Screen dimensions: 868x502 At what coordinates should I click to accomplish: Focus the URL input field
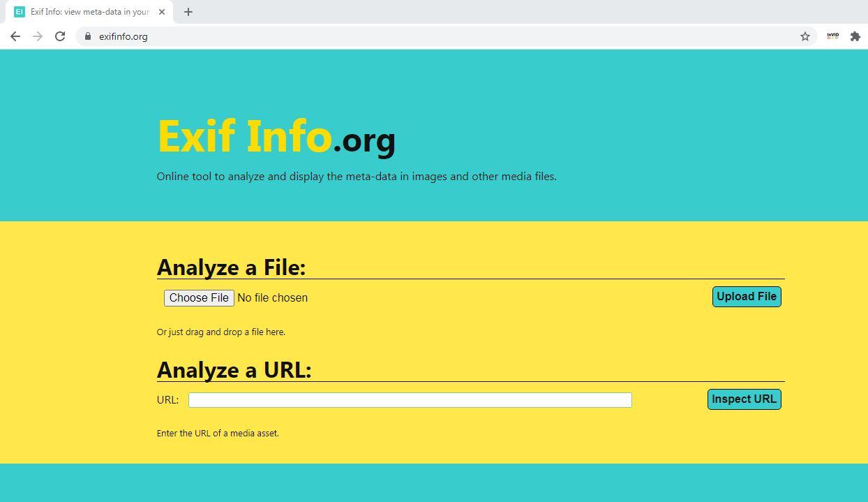coord(410,400)
